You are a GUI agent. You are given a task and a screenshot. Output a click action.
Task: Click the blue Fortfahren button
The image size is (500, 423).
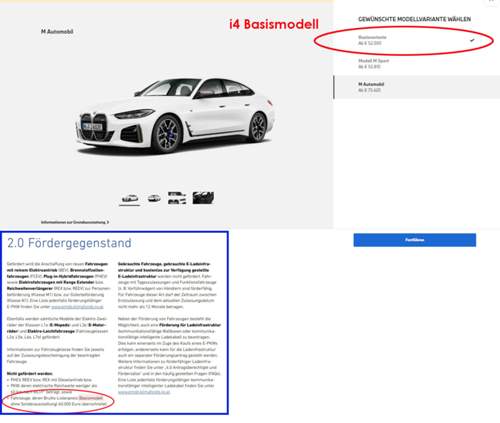415,240
